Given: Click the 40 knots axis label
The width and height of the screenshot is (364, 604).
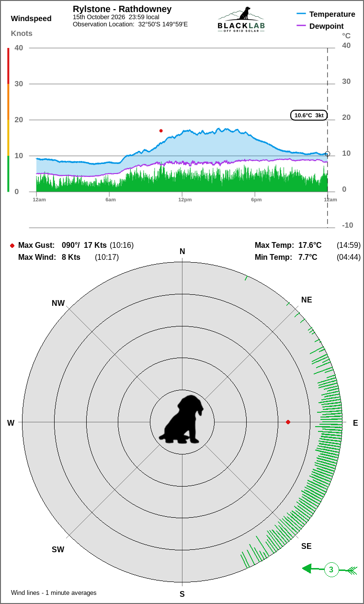Looking at the screenshot, I should (x=19, y=47).
